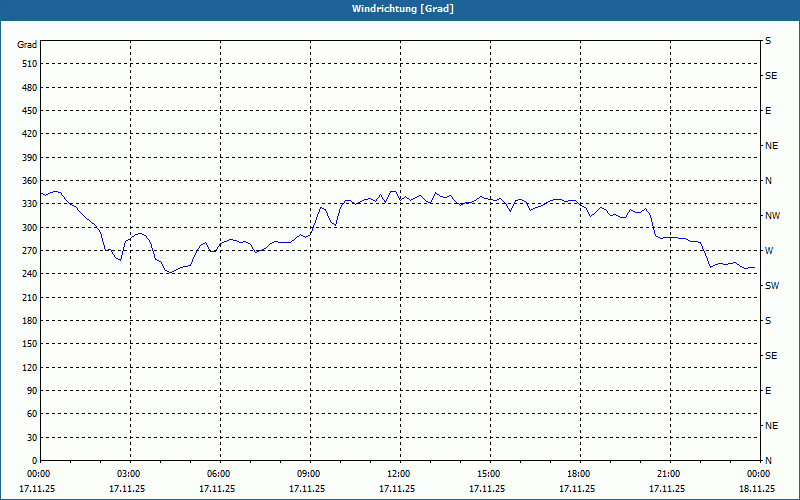Click the N compass label level with 360
Screen dimensions: 800x500
coord(768,181)
